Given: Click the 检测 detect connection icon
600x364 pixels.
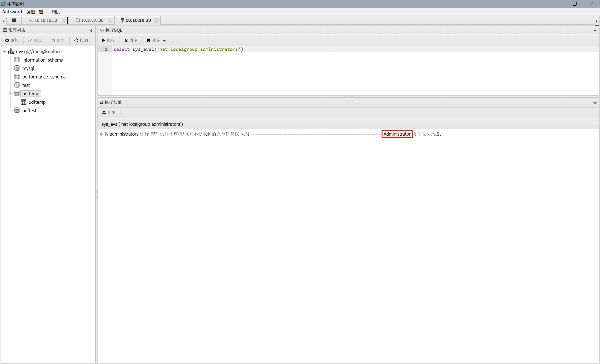Looking at the screenshot, I should 76,40.
